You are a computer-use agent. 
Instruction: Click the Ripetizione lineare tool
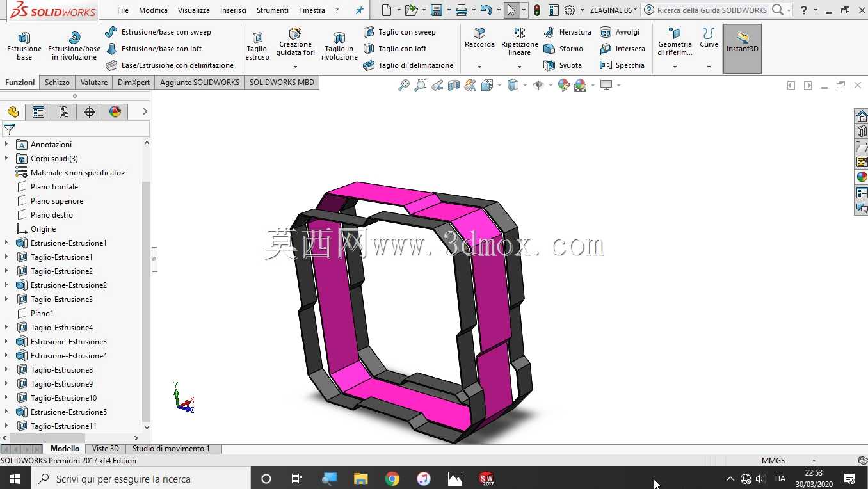pos(519,42)
